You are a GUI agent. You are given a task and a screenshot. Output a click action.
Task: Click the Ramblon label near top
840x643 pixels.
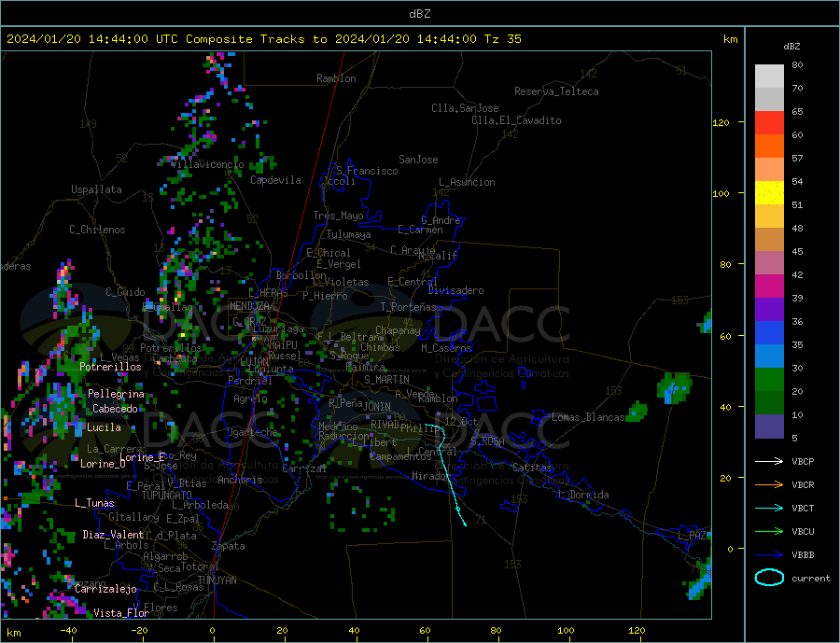(336, 78)
